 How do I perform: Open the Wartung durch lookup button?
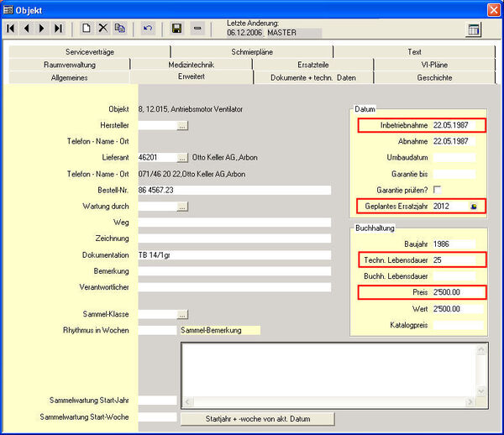(182, 206)
